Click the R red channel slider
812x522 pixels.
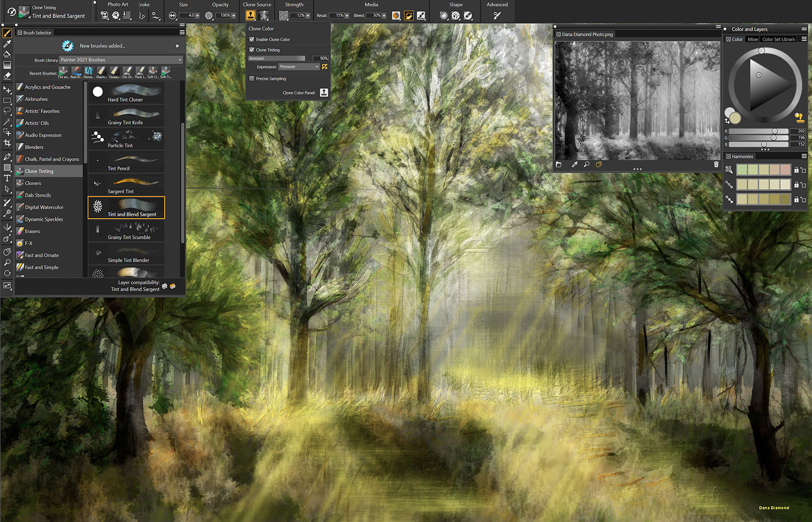click(758, 131)
